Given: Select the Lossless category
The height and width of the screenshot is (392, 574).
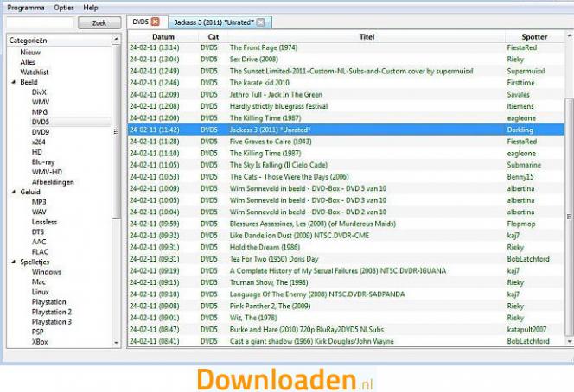Looking at the screenshot, I should point(44,222).
